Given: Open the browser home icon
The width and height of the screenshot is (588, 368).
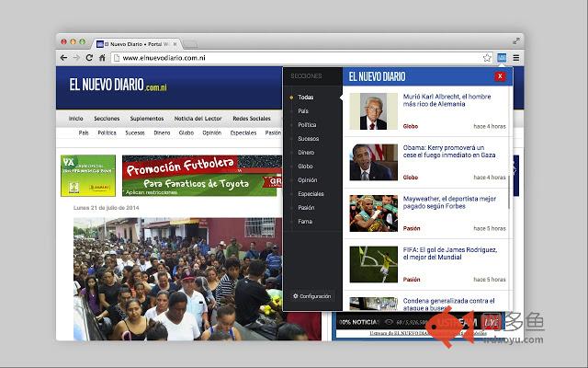Looking at the screenshot, I should [x=102, y=58].
